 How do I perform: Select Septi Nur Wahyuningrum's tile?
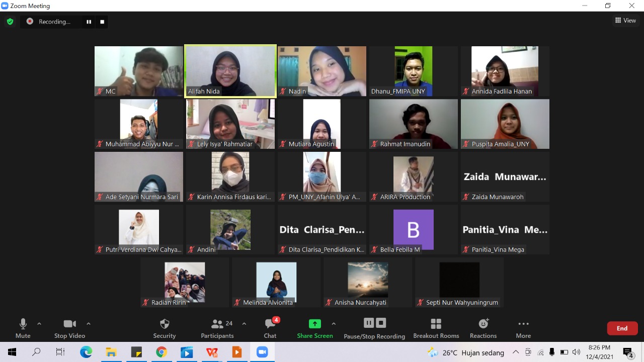459,282
